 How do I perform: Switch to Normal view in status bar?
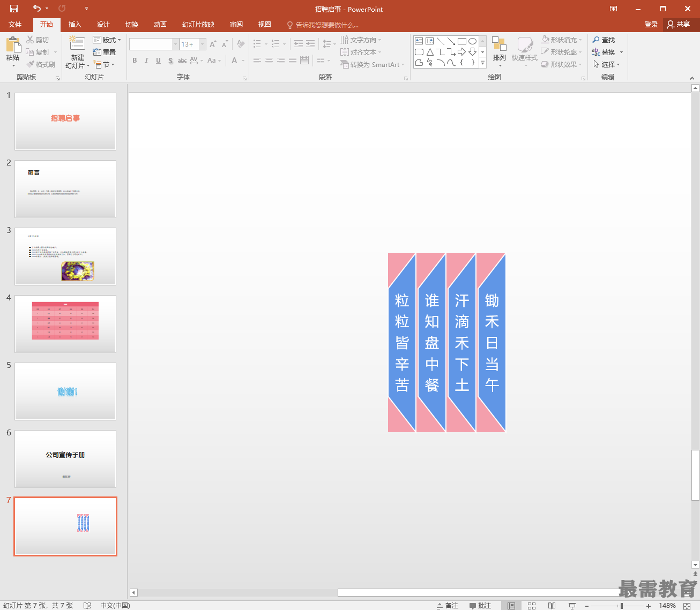[511, 606]
